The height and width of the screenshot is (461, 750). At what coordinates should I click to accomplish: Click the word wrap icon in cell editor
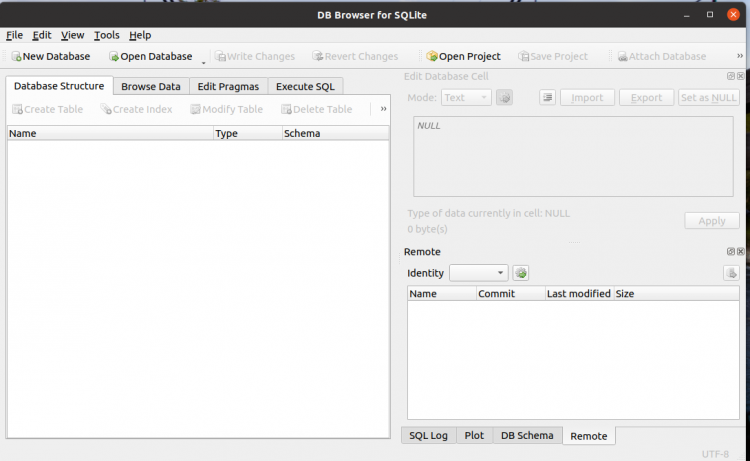point(547,98)
